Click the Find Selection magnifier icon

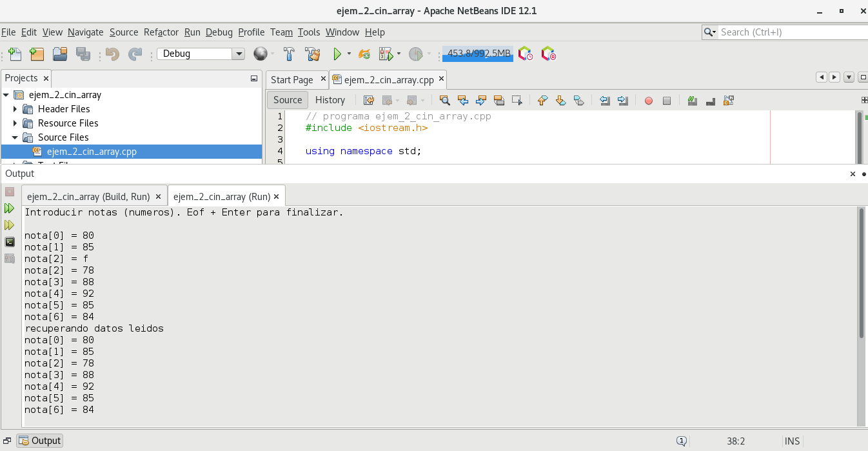pos(444,100)
